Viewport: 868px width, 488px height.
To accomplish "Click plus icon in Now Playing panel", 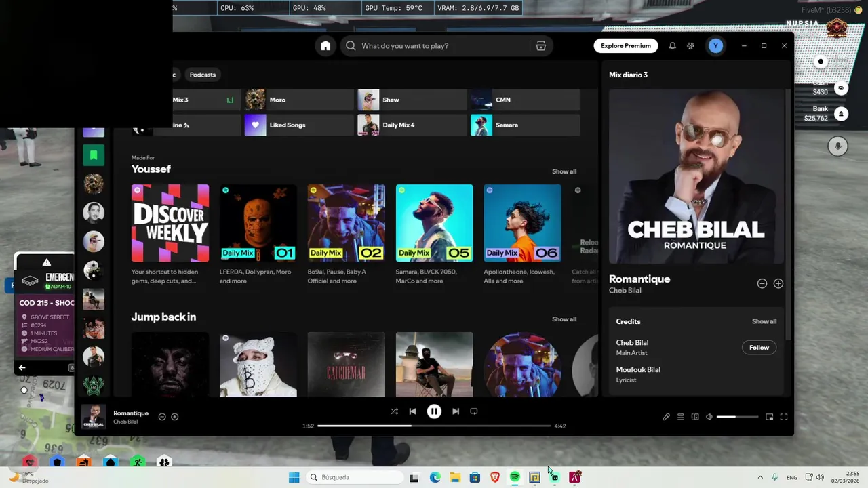I will [778, 284].
